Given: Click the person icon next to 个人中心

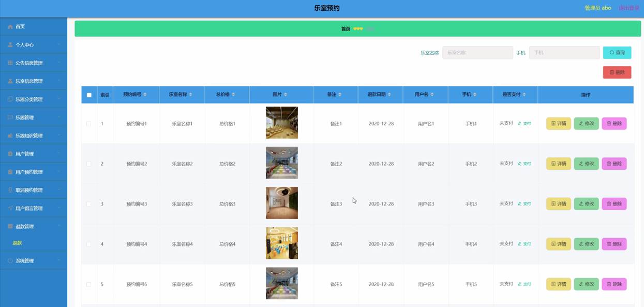Looking at the screenshot, I should point(10,45).
